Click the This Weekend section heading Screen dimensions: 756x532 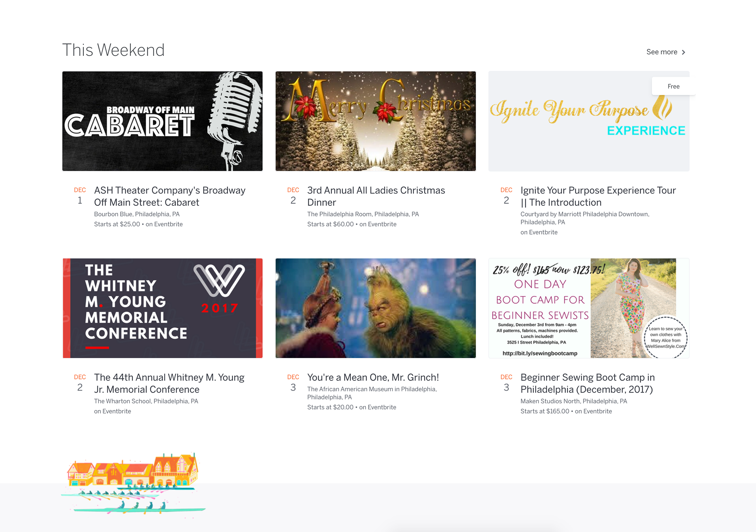click(x=113, y=50)
